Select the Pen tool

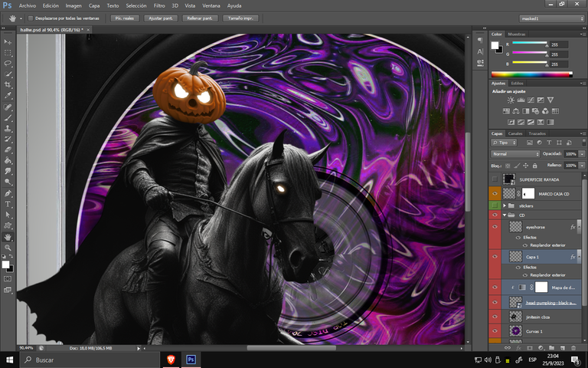pyautogui.click(x=8, y=193)
